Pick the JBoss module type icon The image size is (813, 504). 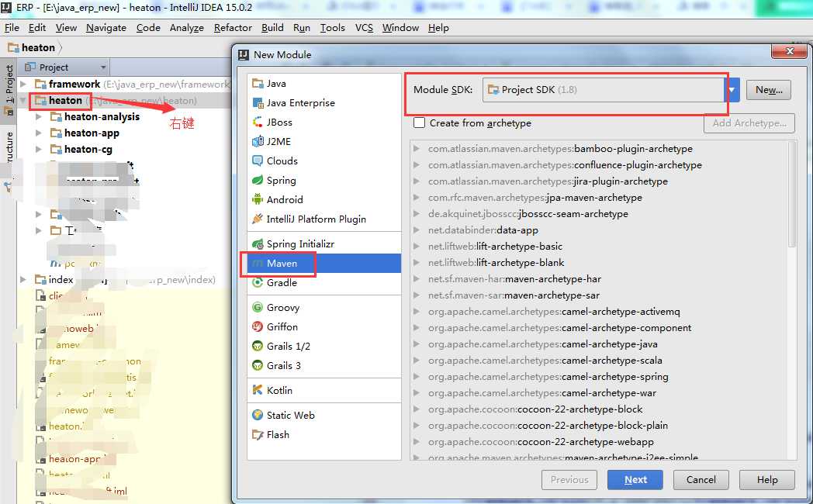(x=258, y=123)
